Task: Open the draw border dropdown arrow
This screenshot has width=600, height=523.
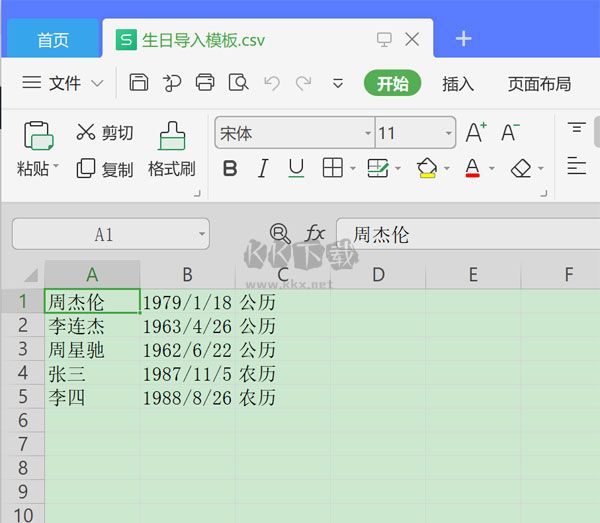Action: (398, 168)
